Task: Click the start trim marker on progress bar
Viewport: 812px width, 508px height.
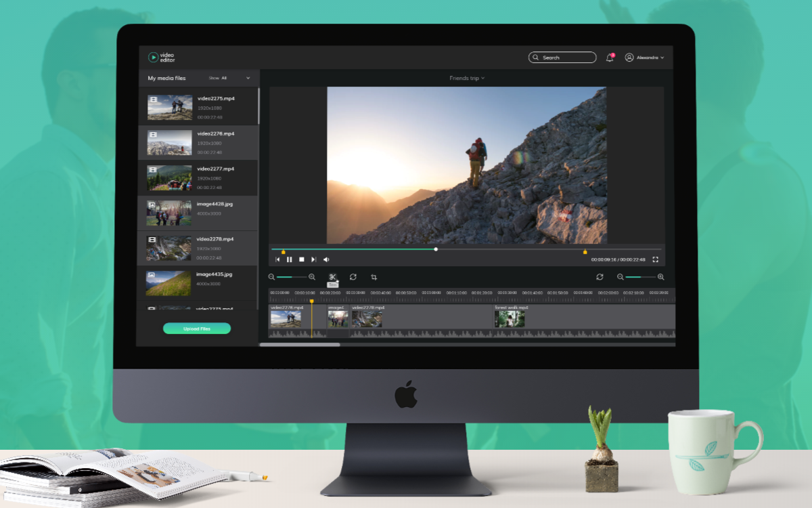Action: (x=283, y=251)
